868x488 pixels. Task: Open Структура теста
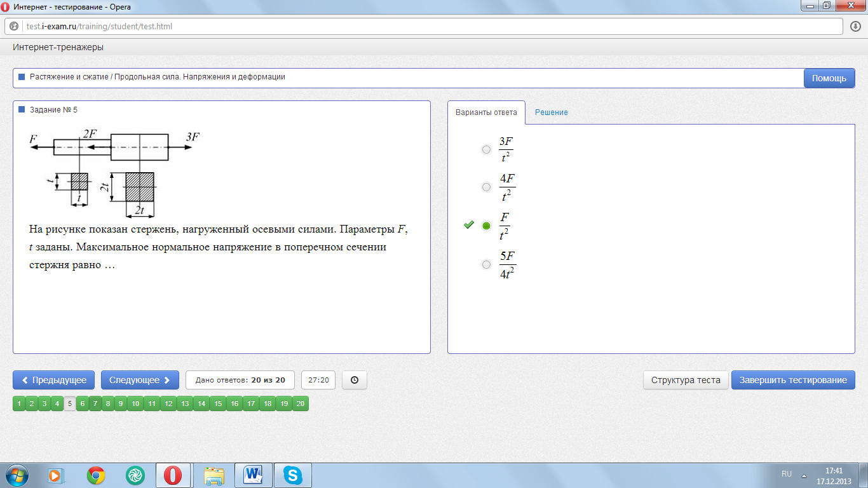pyautogui.click(x=686, y=380)
